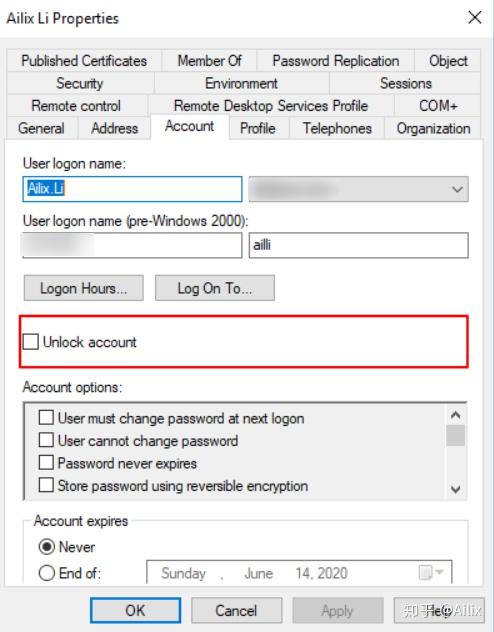Switch to the Security tab
Screen dimensions: 494x632
pos(80,83)
